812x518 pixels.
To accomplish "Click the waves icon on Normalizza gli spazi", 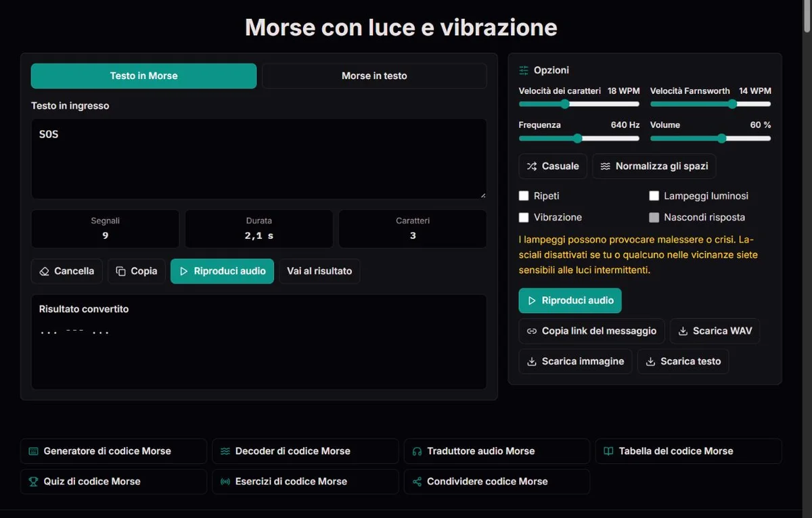I will coord(606,166).
